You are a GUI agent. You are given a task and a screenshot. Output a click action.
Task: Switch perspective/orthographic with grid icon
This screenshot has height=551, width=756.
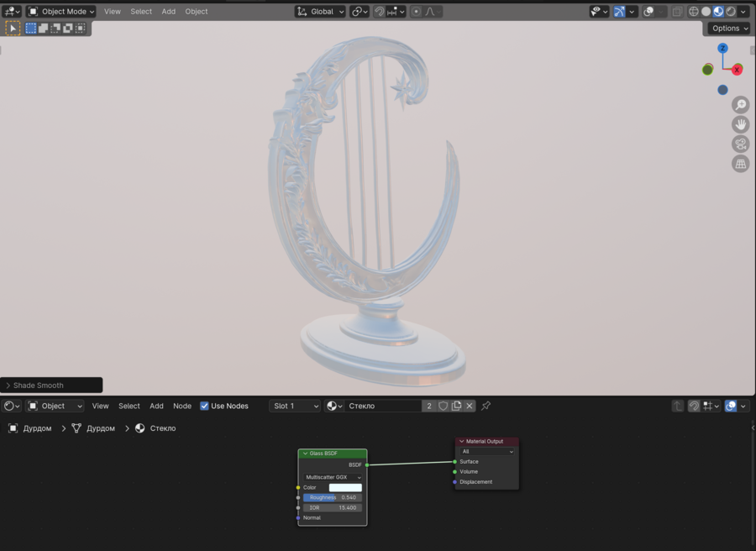(740, 164)
